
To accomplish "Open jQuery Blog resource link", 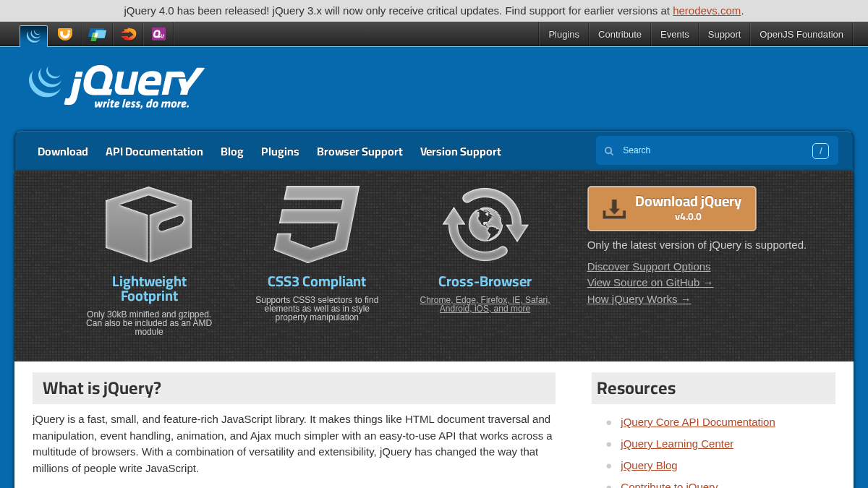I will pos(649,465).
